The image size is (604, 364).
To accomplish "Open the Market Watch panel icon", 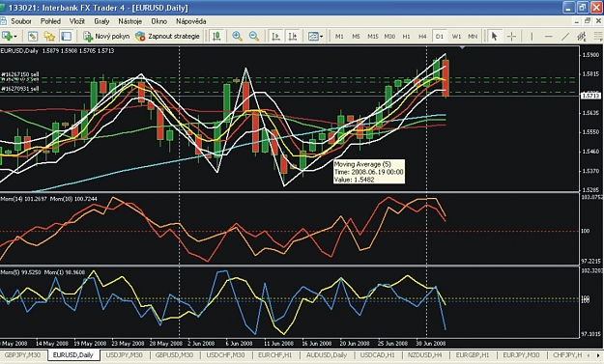I will pos(33,36).
